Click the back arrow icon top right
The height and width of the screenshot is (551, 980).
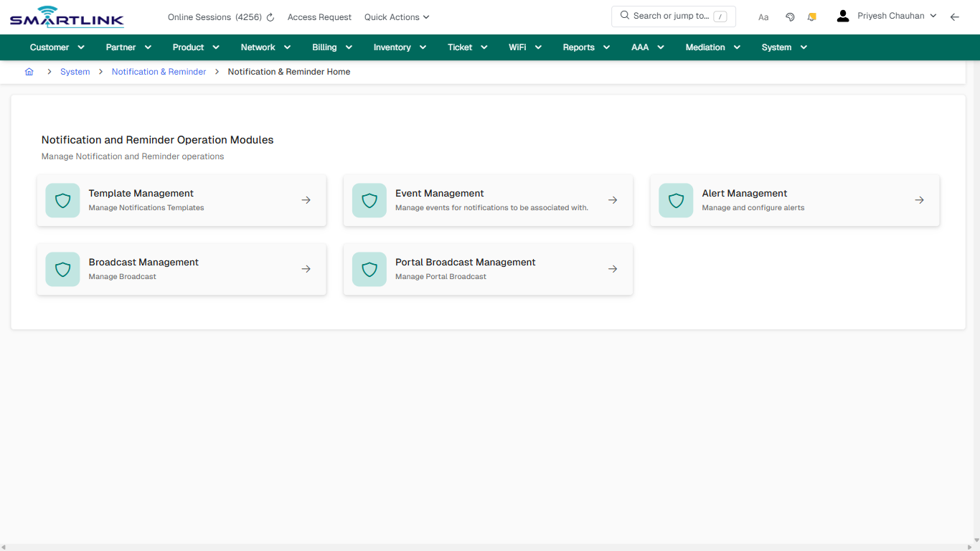[954, 16]
